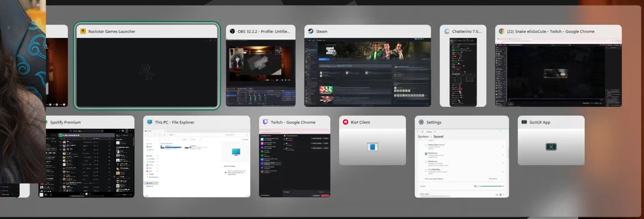Click the "Riot Client" title text
The height and width of the screenshot is (219, 644).
pos(360,122)
